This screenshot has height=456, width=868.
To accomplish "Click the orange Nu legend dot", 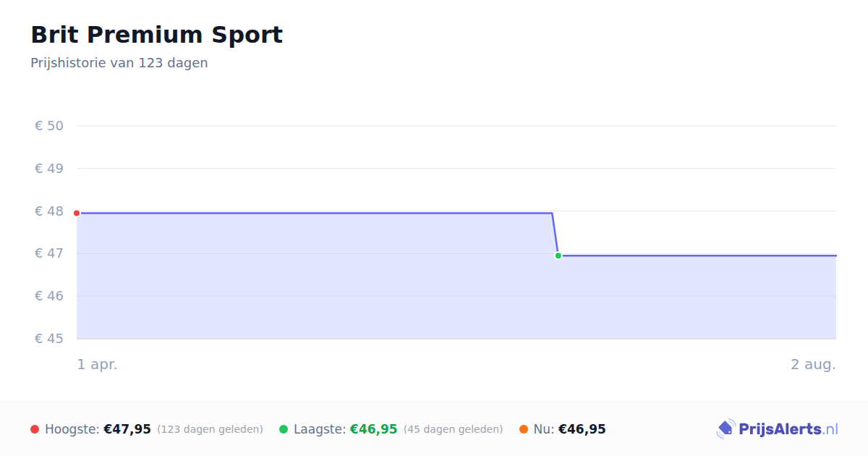I will pyautogui.click(x=524, y=429).
